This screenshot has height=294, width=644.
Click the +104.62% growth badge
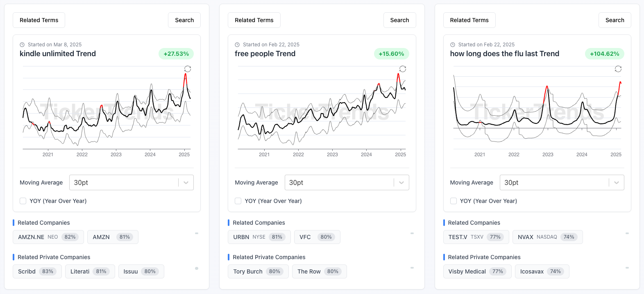click(x=605, y=53)
